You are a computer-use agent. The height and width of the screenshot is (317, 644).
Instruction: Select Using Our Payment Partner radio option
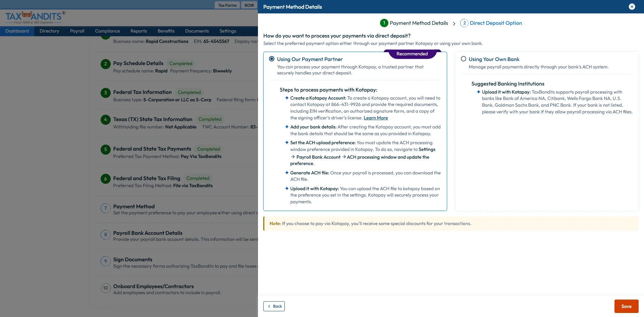[x=272, y=59]
